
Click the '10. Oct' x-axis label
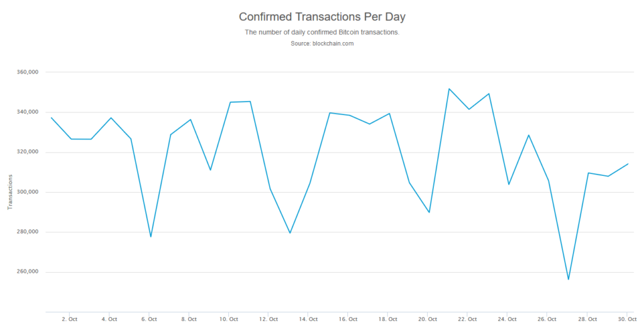pos(229,319)
